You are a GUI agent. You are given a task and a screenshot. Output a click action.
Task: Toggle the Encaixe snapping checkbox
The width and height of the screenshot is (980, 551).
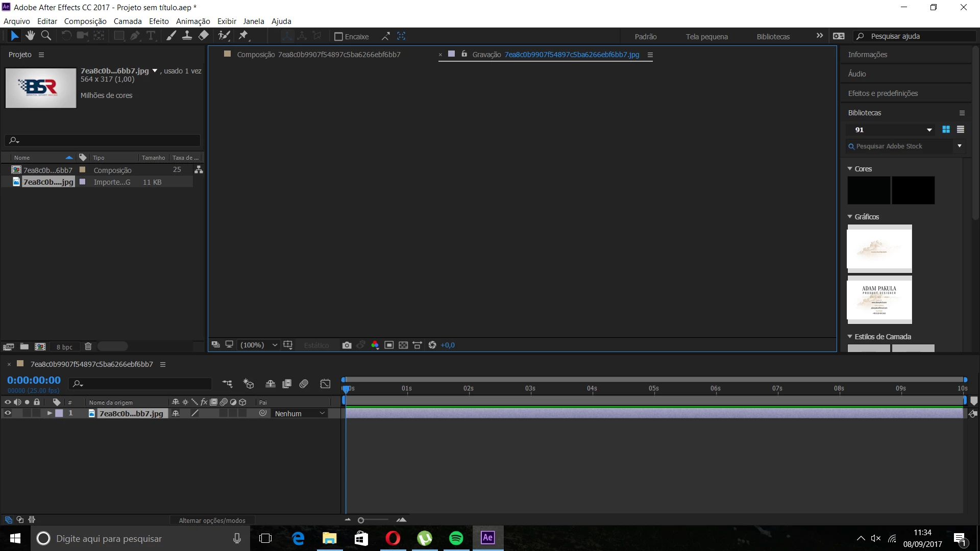tap(338, 37)
